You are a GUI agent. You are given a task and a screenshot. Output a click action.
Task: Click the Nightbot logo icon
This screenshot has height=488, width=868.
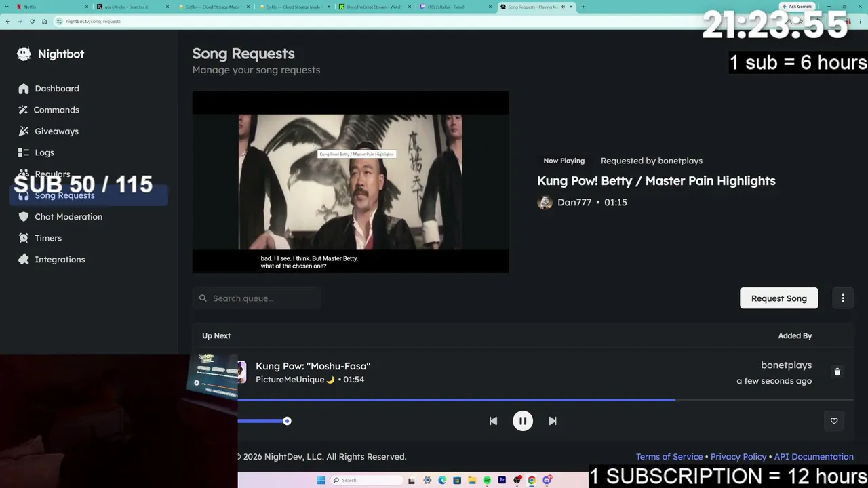[24, 54]
